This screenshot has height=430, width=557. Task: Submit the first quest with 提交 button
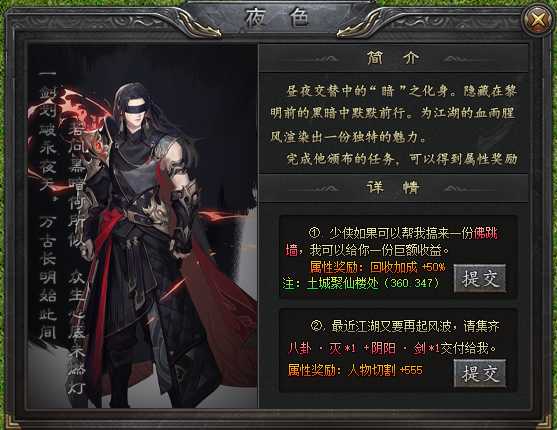pos(480,278)
